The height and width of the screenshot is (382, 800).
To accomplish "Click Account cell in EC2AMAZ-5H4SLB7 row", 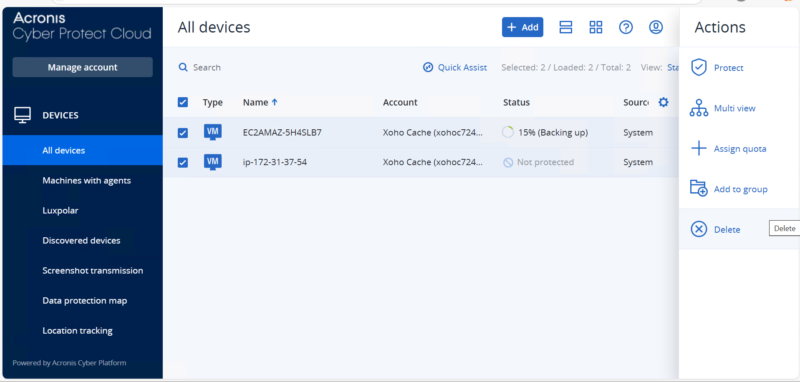I will click(x=432, y=133).
